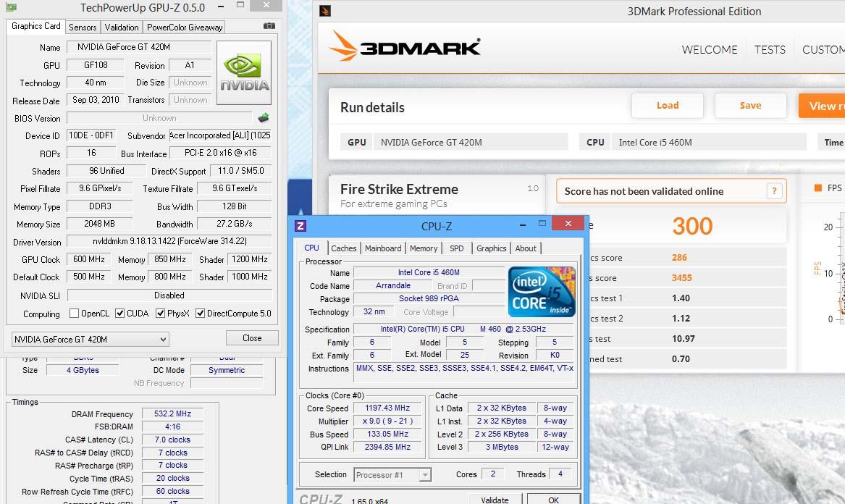Click Score has not been validated online
845x504 pixels.
pyautogui.click(x=644, y=191)
